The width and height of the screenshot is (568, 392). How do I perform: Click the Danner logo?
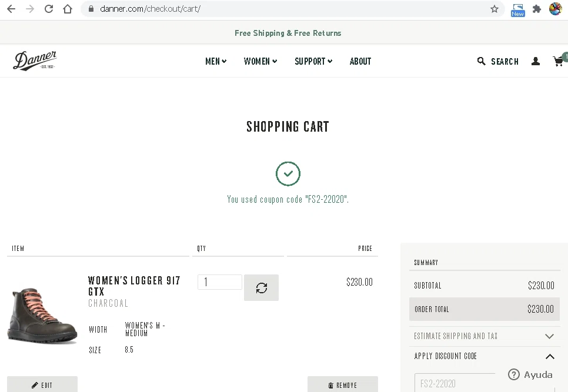tap(35, 61)
